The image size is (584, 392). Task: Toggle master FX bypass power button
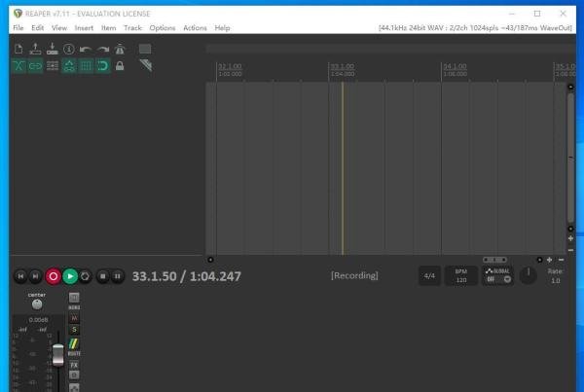74,374
